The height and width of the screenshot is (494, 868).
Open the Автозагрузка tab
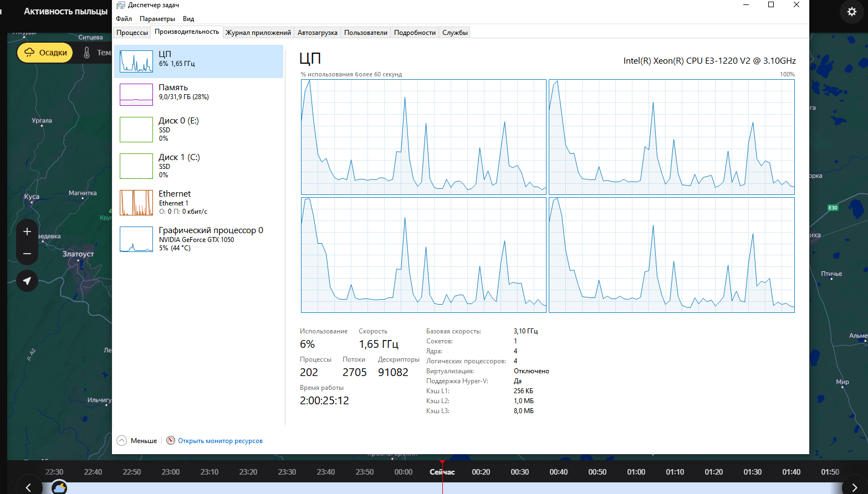pyautogui.click(x=318, y=33)
